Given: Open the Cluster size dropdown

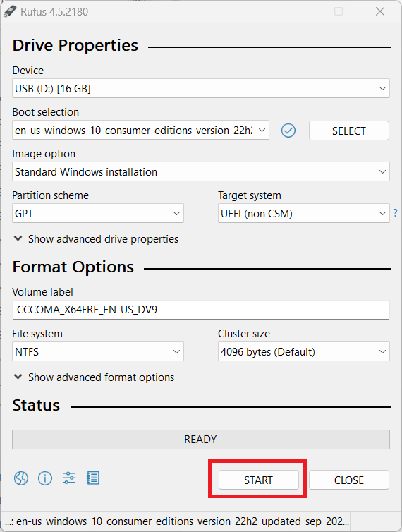Looking at the screenshot, I should [x=304, y=351].
